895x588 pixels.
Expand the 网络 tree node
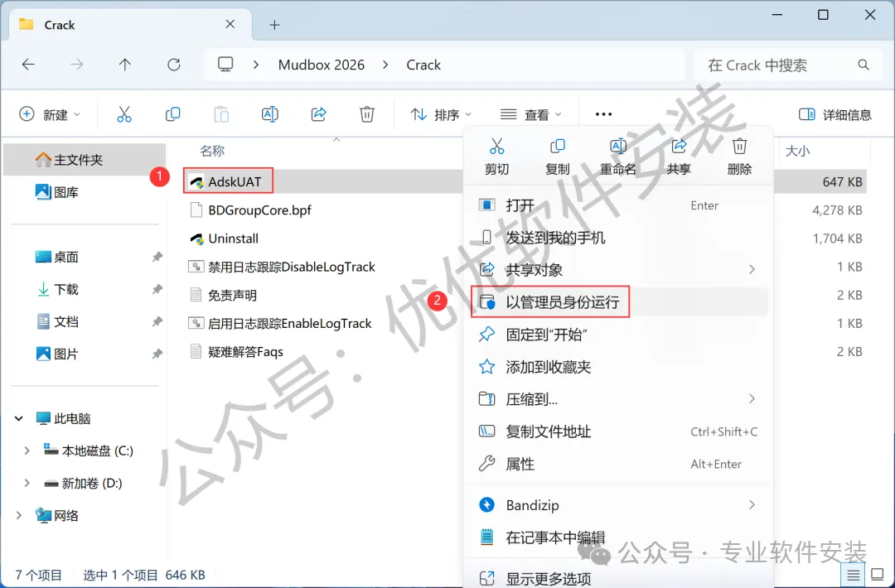coord(19,516)
